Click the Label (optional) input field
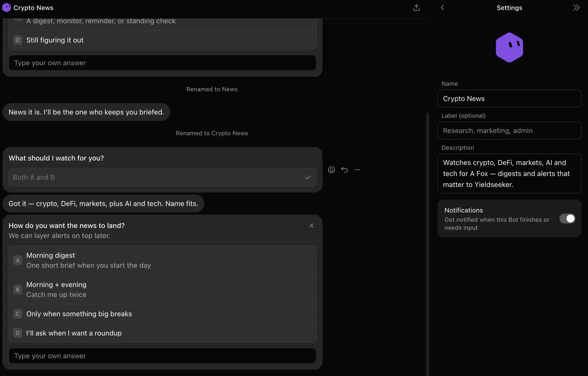Image resolution: width=588 pixels, height=376 pixels. pos(509,130)
